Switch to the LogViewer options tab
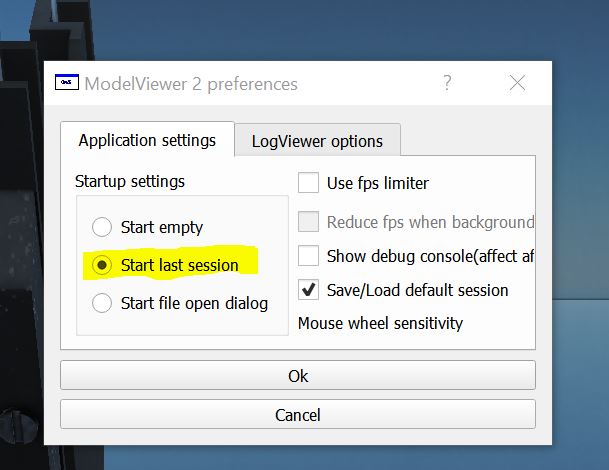The image size is (609, 470). click(317, 141)
